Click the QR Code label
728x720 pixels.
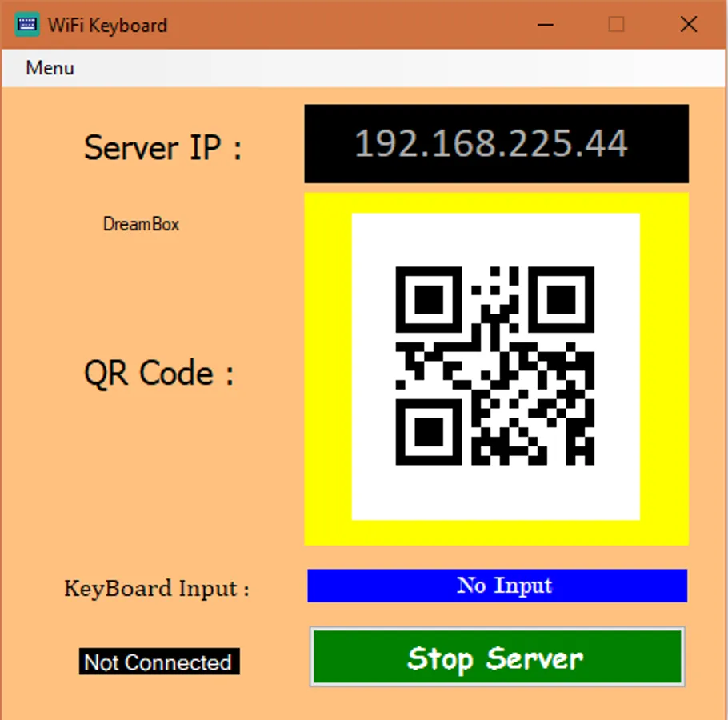coord(158,373)
